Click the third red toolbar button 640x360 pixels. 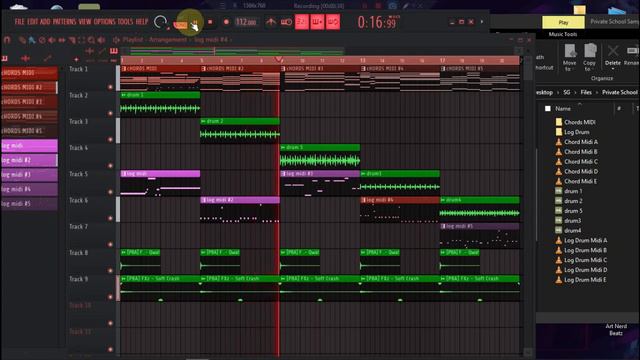[x=333, y=22]
